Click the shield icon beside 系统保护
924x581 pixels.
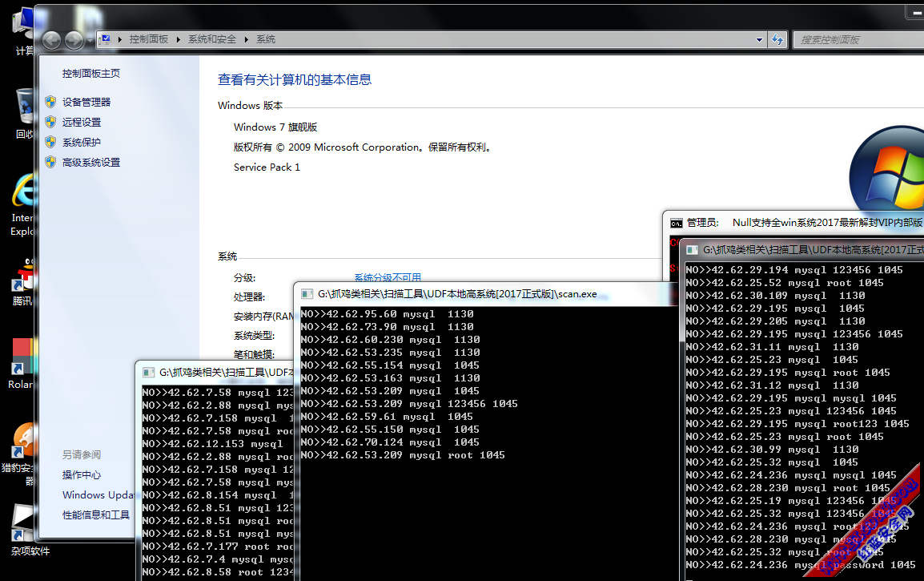click(50, 142)
